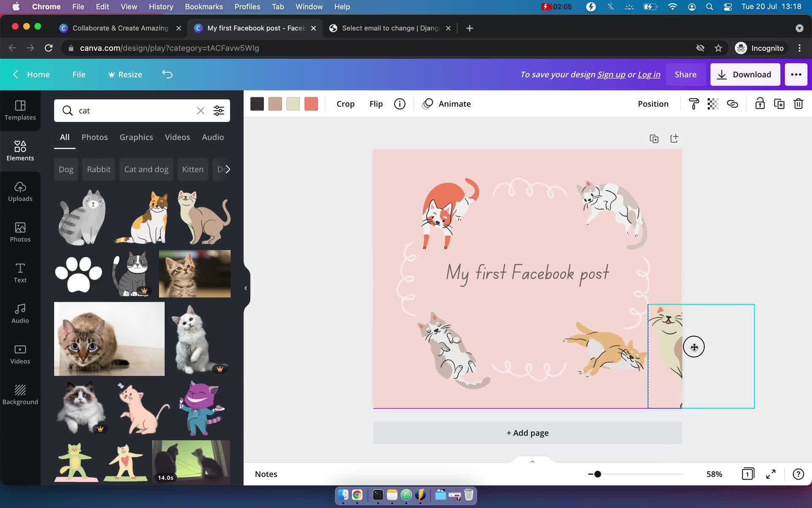Switch to the Collaborate & Create browser tab
The height and width of the screenshot is (508, 812).
[120, 28]
